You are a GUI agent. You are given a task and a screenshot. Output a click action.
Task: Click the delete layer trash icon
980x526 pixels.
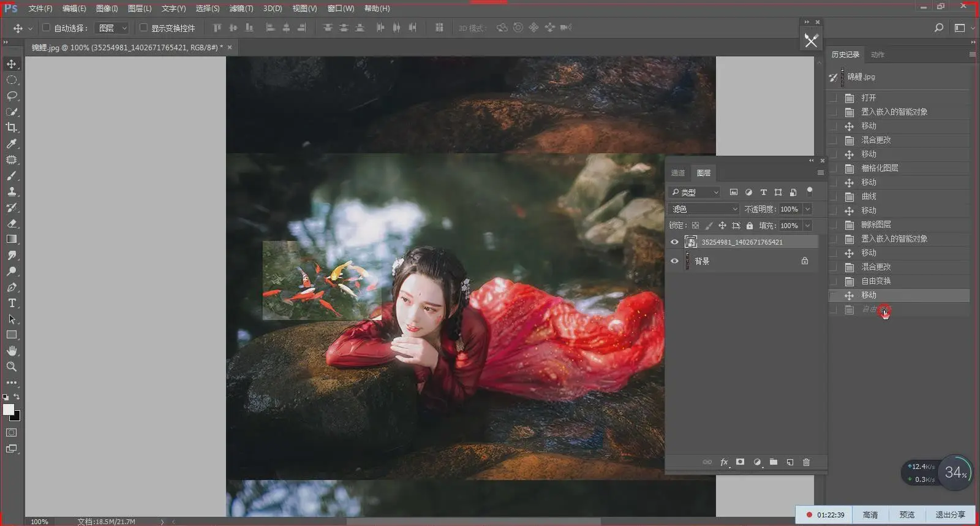tap(806, 462)
